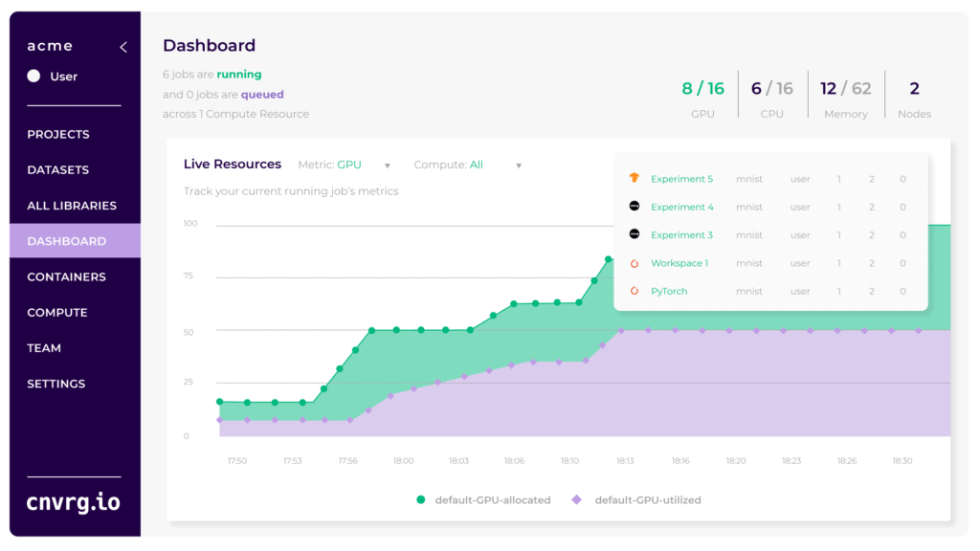Click the green 'running' jobs link
This screenshot has height=551, width=980.
(238, 75)
